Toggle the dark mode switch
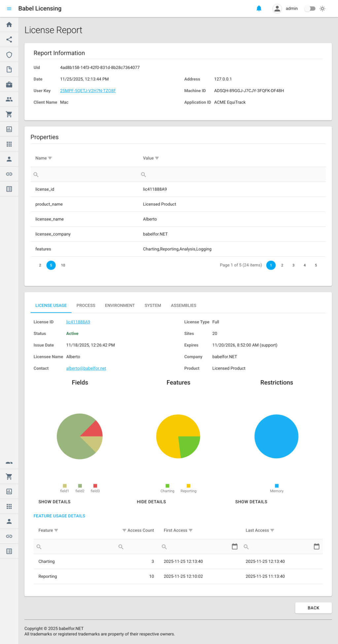The width and height of the screenshot is (338, 644). click(310, 9)
